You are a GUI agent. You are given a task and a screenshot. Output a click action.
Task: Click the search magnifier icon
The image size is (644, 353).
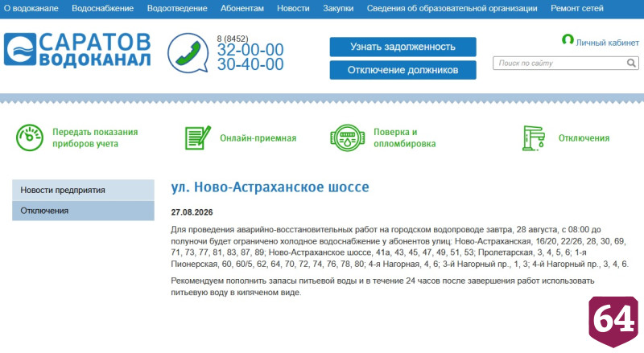point(631,64)
